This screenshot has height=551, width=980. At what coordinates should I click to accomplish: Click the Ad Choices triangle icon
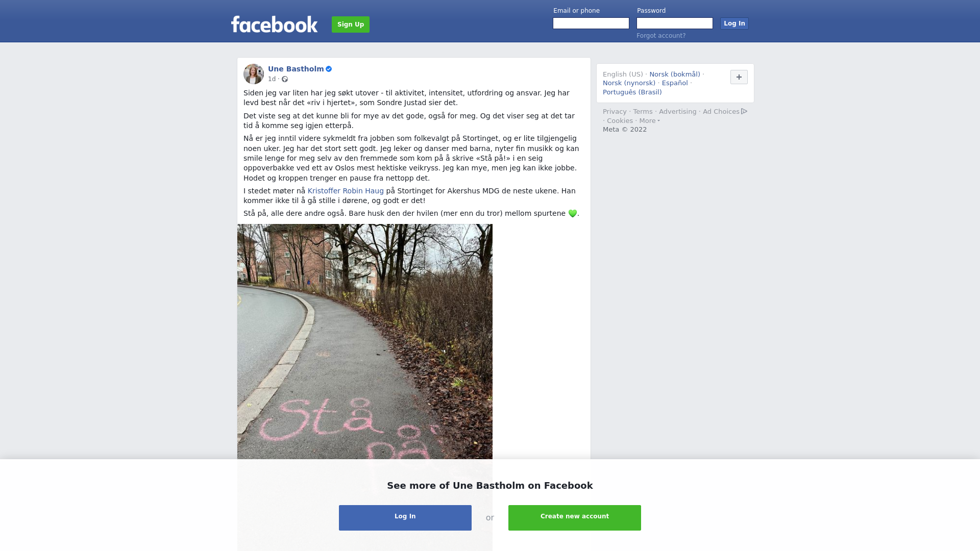coord(744,111)
